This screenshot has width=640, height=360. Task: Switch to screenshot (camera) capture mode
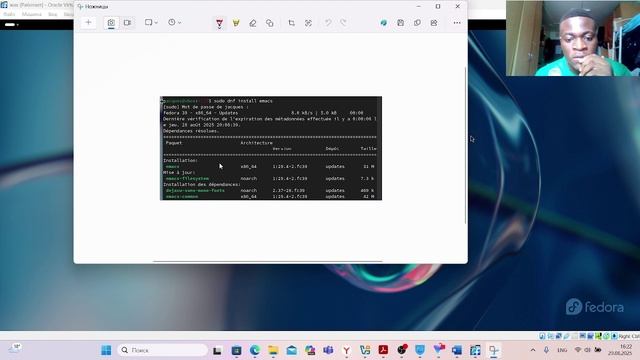tap(111, 23)
